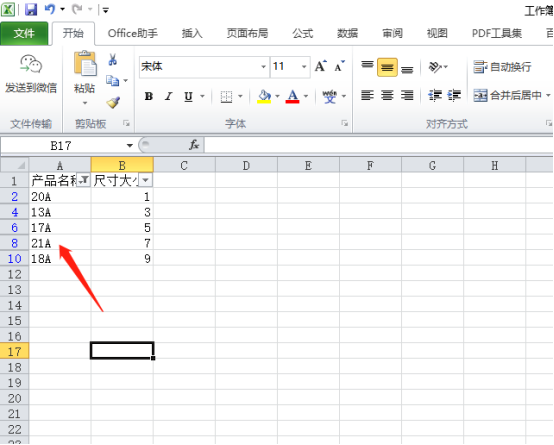Click the Decrease Indent icon
The width and height of the screenshot is (554, 445).
click(x=435, y=95)
